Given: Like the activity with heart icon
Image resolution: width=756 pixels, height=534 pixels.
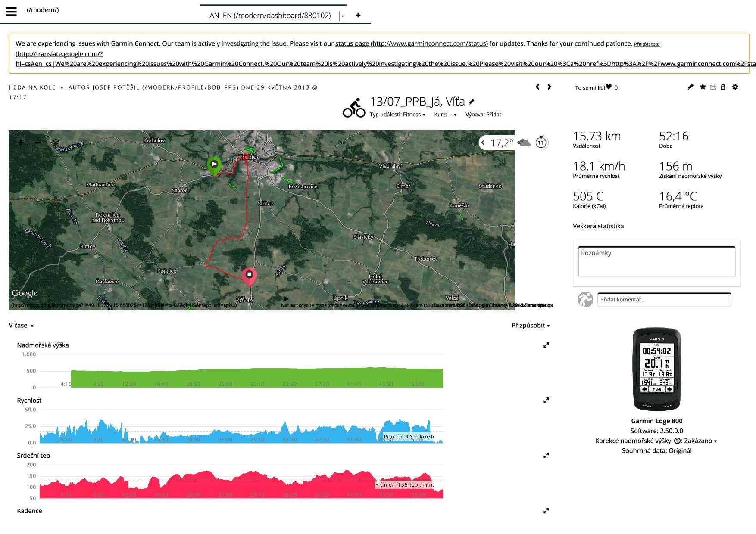Looking at the screenshot, I should [x=608, y=87].
